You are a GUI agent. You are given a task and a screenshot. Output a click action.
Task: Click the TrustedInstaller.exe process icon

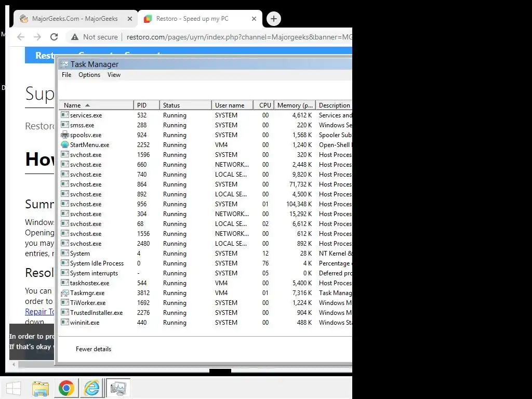[x=65, y=312]
